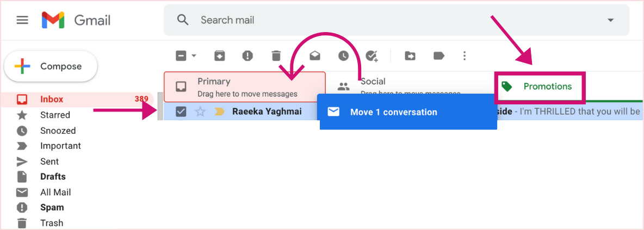Viewport: 644px width, 230px height.
Task: Focus the Search mail field
Action: (397, 20)
